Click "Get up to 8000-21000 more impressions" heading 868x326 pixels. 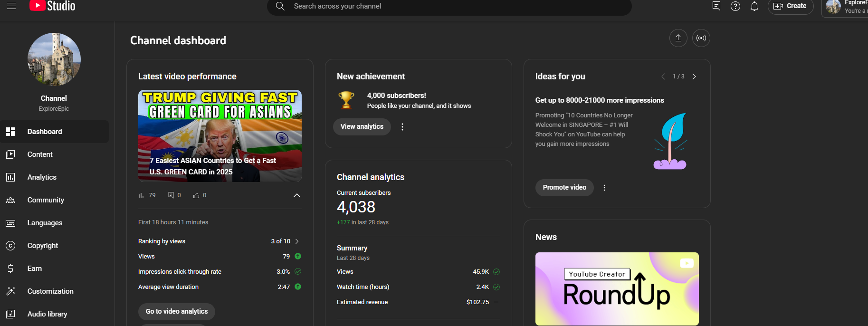[600, 100]
